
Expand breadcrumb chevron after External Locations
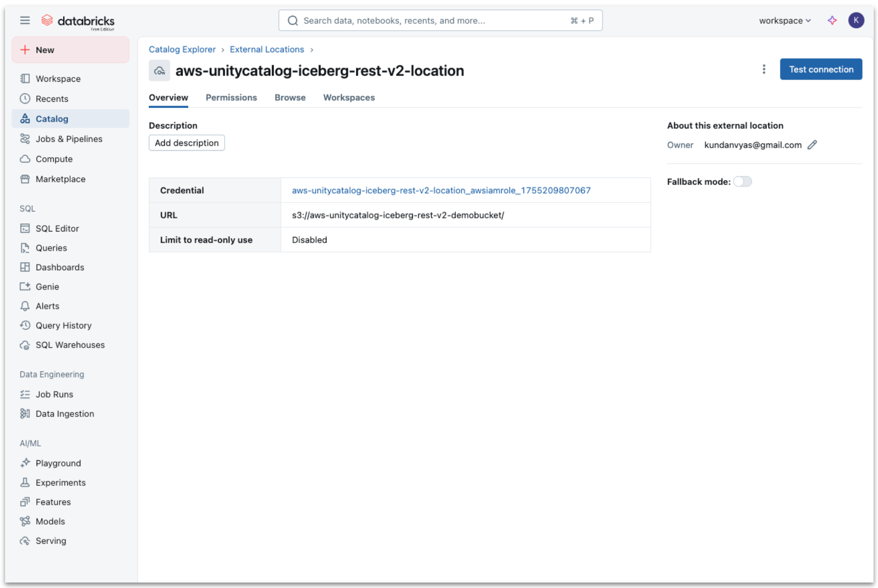[x=312, y=50]
